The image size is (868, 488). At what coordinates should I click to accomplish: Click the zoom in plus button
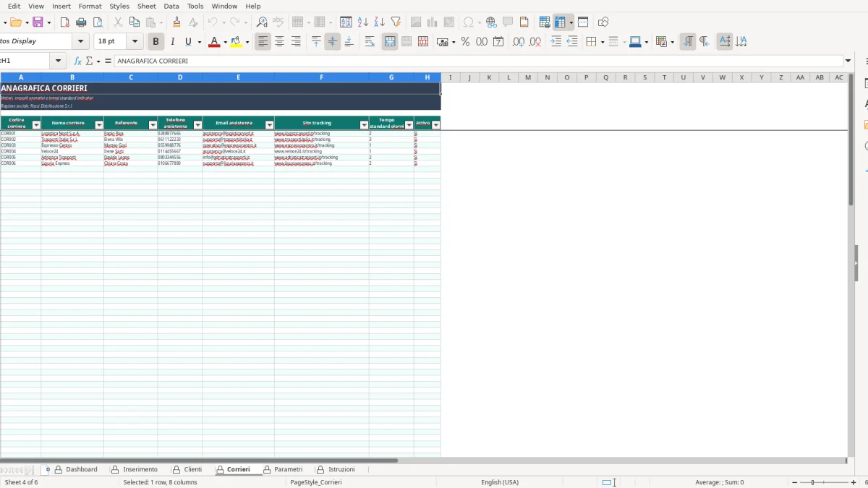tap(854, 482)
